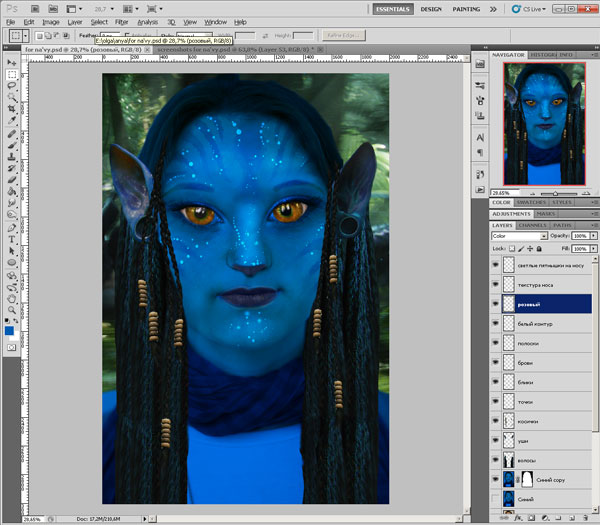Switch to the Painting workspace
This screenshot has height=525, width=600.
(467, 8)
